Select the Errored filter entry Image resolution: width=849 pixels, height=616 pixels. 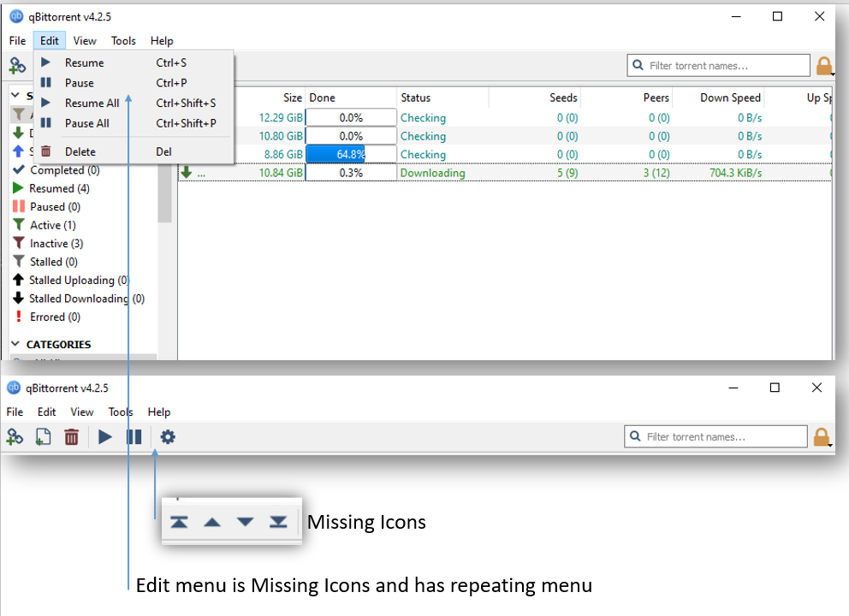(x=51, y=317)
